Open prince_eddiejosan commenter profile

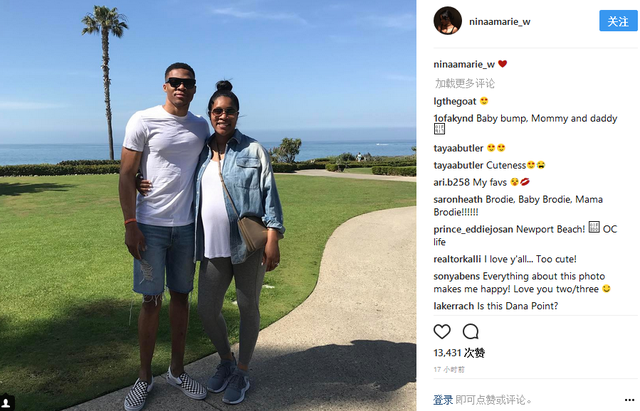pos(473,229)
